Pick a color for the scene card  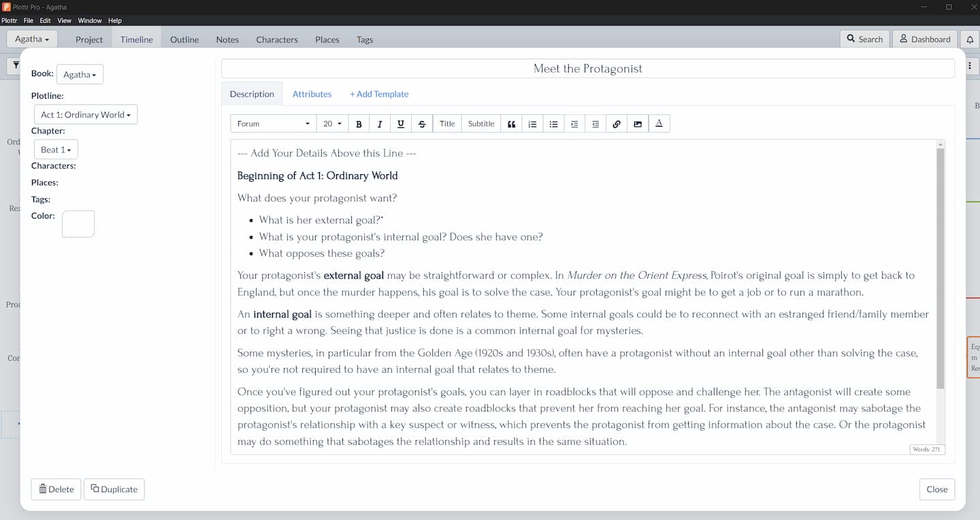click(x=78, y=223)
